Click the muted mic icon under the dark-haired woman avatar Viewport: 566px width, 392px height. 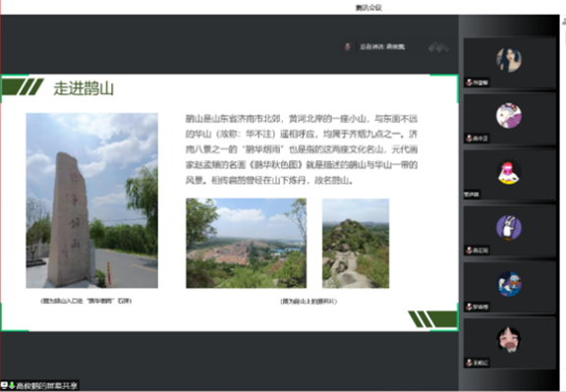pyautogui.click(x=469, y=83)
